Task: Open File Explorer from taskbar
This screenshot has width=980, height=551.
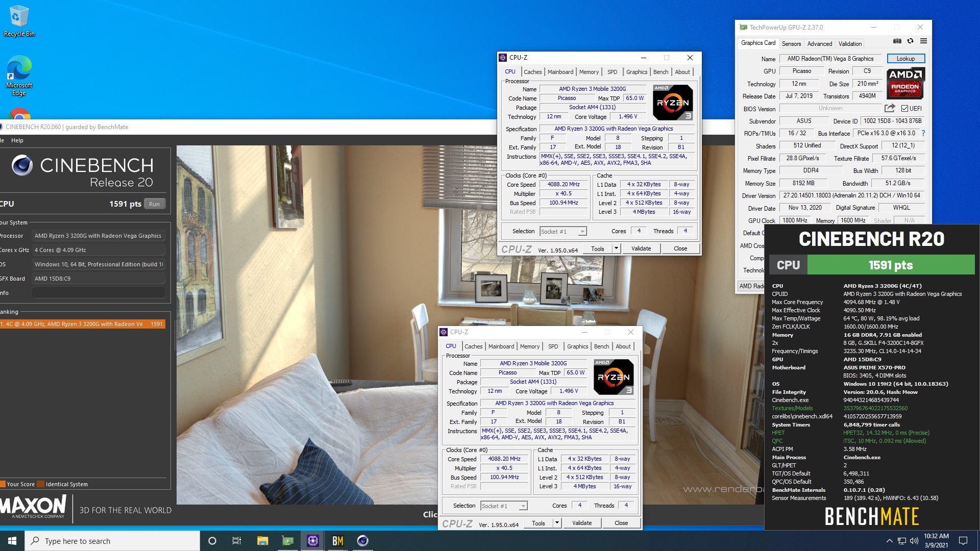Action: (262, 541)
